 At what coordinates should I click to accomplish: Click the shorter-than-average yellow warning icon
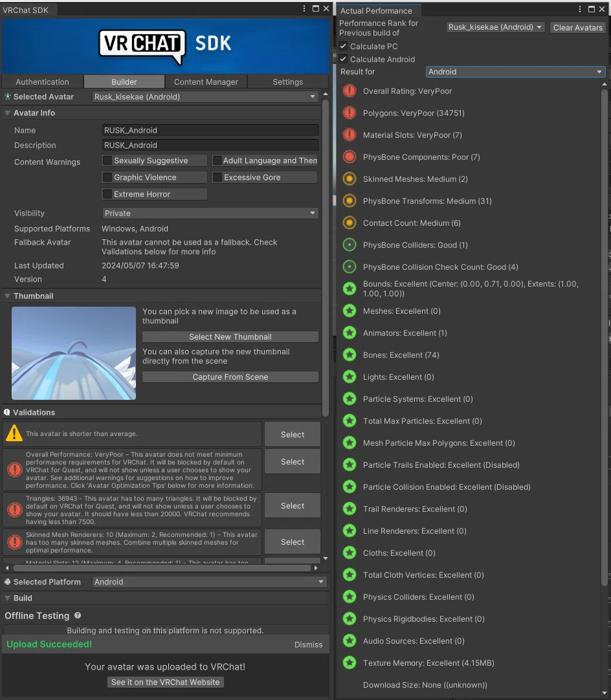point(14,433)
